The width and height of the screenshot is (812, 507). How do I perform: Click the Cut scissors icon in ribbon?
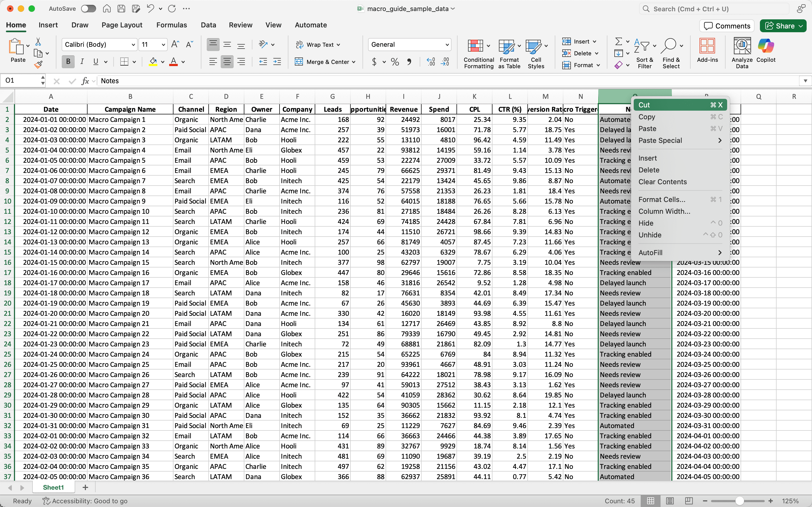38,42
